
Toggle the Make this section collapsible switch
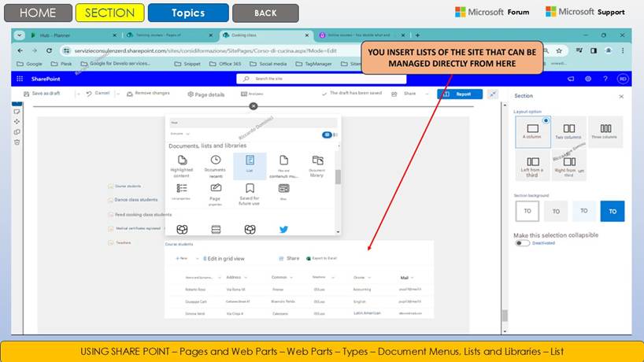(522, 243)
